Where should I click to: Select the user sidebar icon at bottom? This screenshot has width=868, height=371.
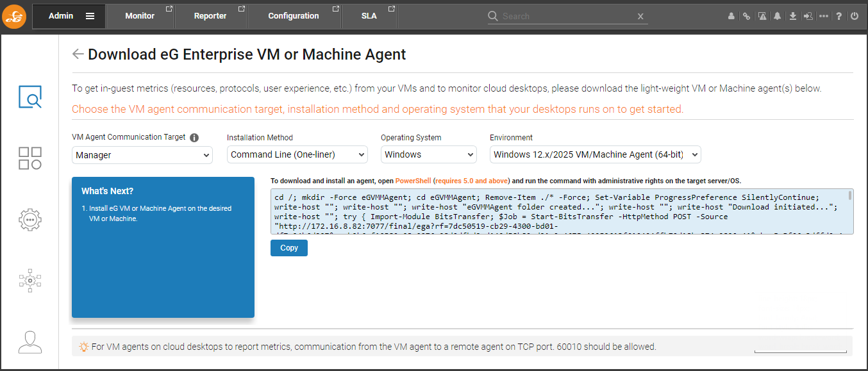tap(30, 342)
